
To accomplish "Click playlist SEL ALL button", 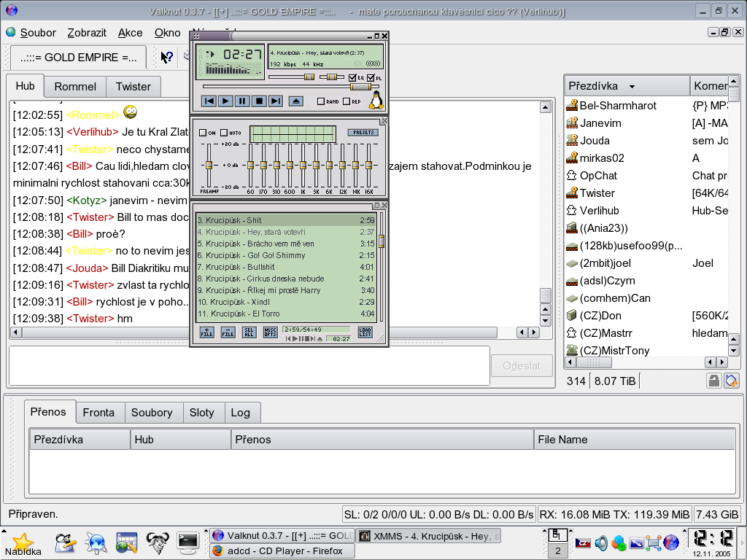I will [249, 332].
